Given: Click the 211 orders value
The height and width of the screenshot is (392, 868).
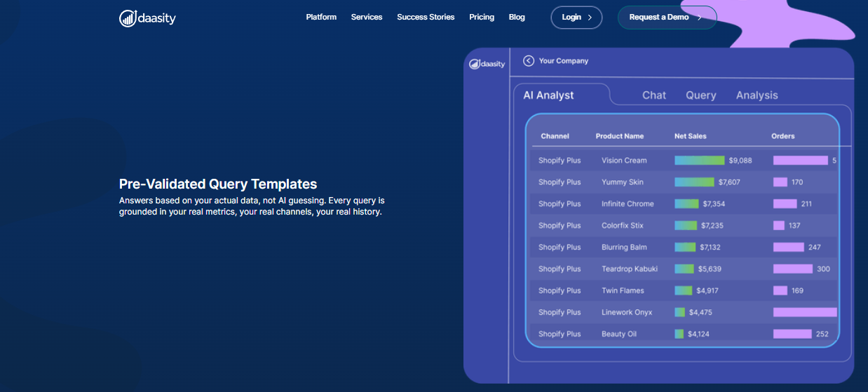Looking at the screenshot, I should point(806,204).
